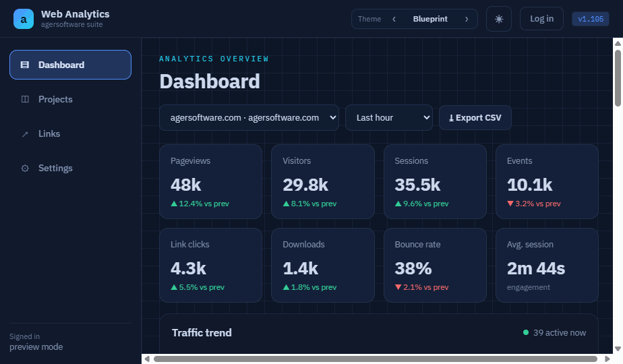This screenshot has height=364, width=623.
Task: Select the Bounce rate 38% card
Action: point(435,265)
